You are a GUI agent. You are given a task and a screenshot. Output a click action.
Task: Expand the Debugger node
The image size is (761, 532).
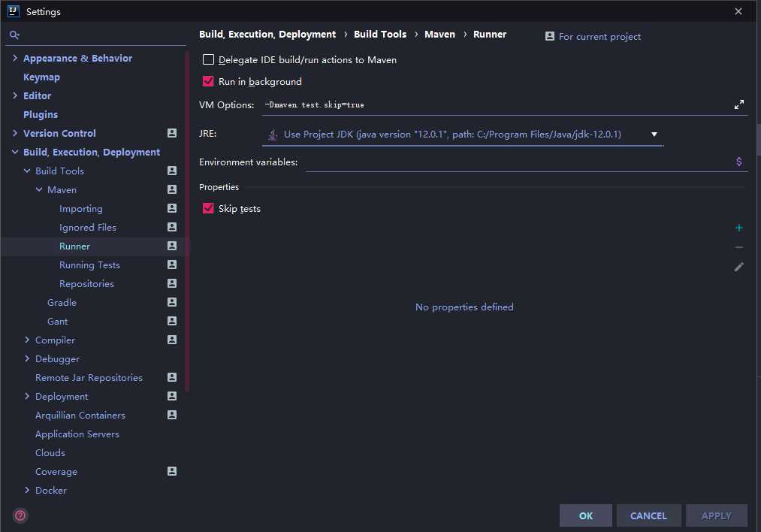(x=27, y=358)
